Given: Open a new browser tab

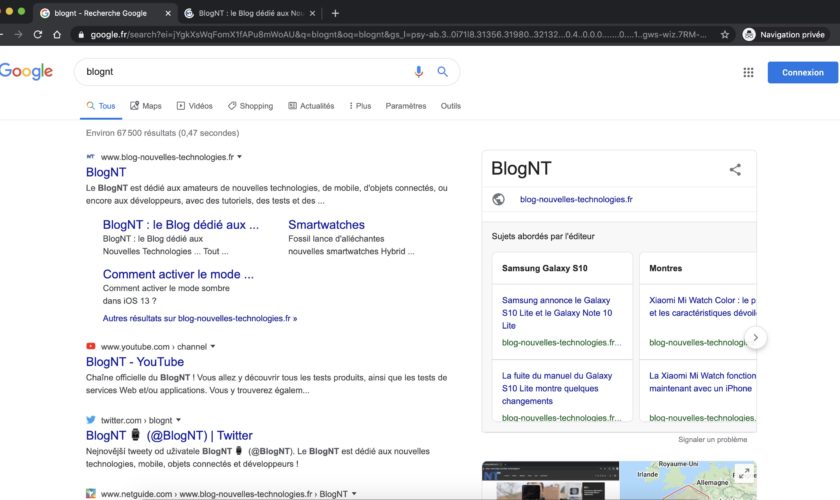Looking at the screenshot, I should 335,13.
